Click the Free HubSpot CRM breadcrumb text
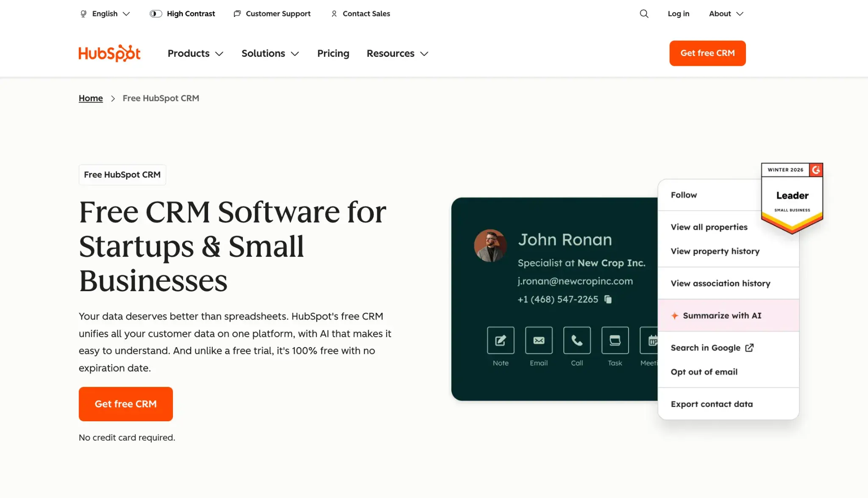The height and width of the screenshot is (498, 868). pos(161,98)
